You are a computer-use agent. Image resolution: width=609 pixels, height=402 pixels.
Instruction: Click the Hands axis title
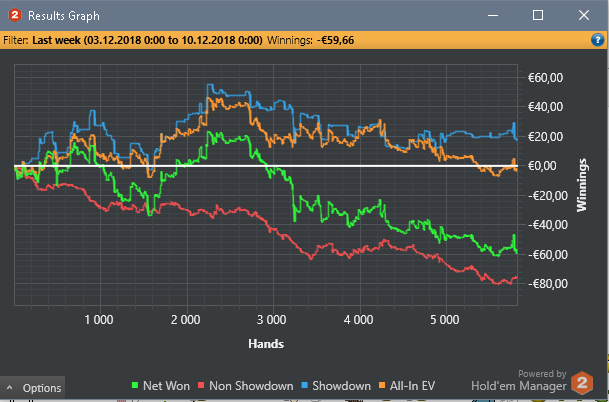[266, 344]
